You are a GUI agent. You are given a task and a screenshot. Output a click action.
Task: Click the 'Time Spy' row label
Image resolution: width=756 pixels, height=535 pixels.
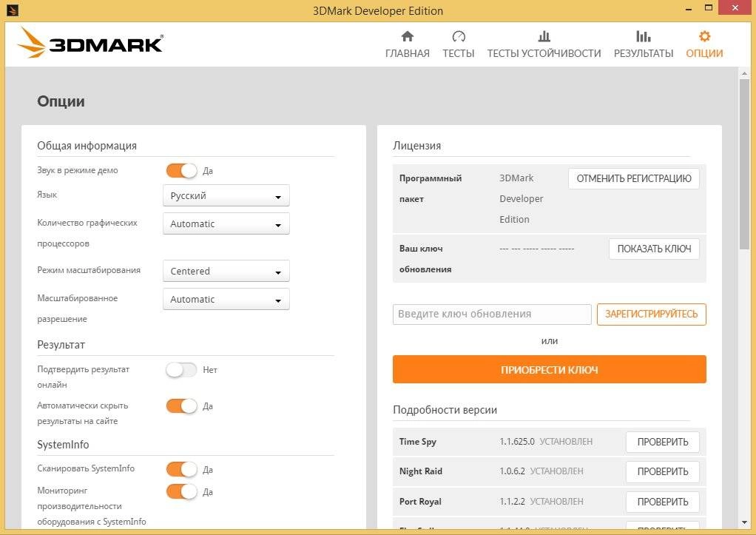[417, 442]
